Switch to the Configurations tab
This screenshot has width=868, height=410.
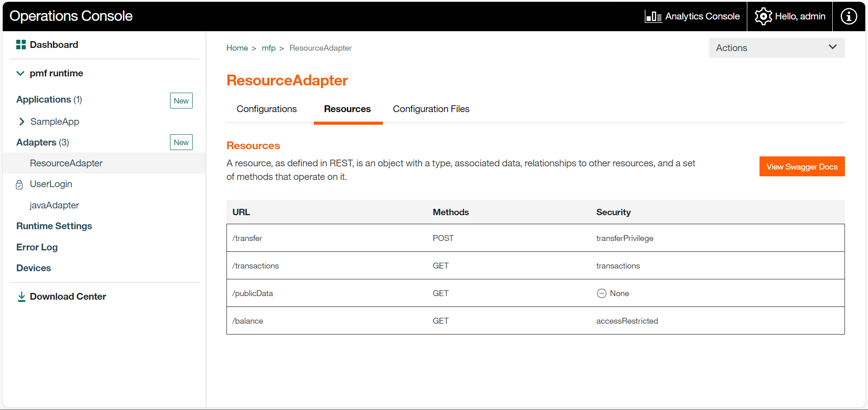tap(267, 109)
